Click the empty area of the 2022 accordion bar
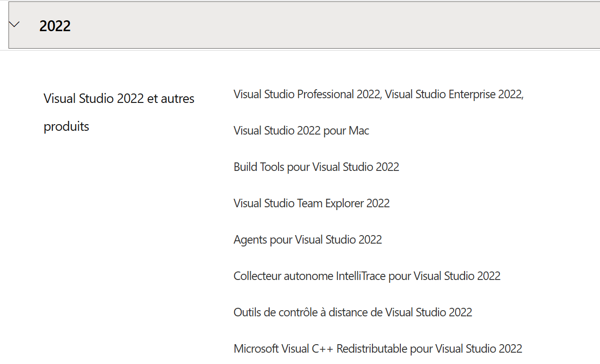Image resolution: width=600 pixels, height=364 pixels. pos(330,25)
